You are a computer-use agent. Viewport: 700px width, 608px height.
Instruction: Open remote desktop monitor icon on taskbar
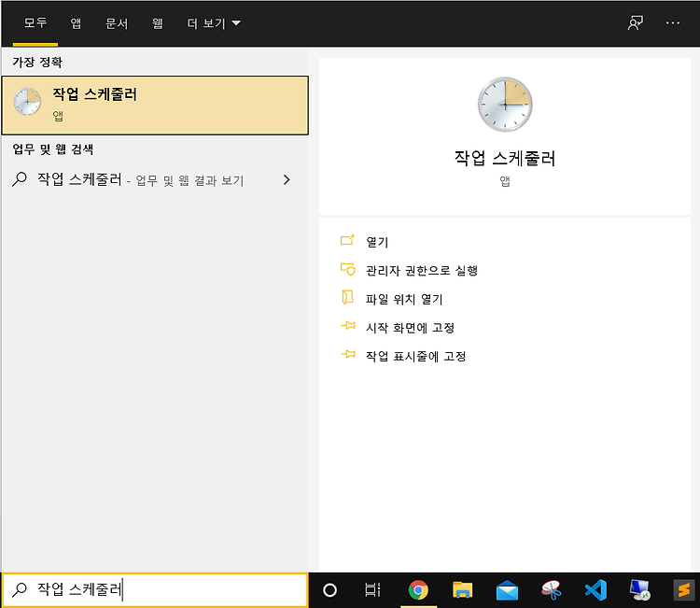coord(639,590)
